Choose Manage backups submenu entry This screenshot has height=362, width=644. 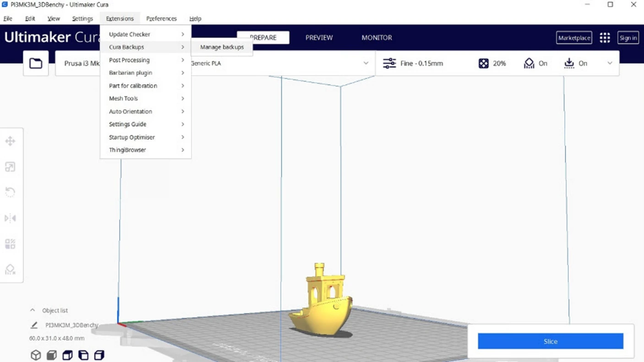tap(222, 47)
